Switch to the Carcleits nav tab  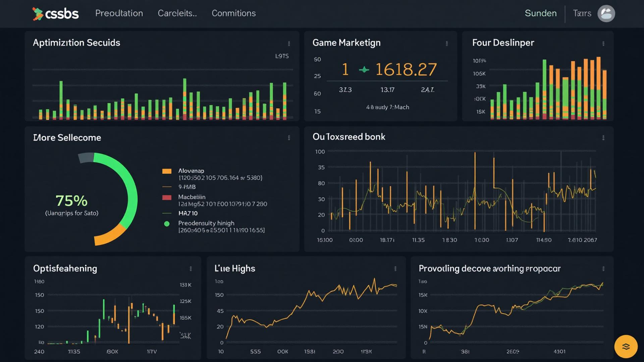(x=177, y=13)
